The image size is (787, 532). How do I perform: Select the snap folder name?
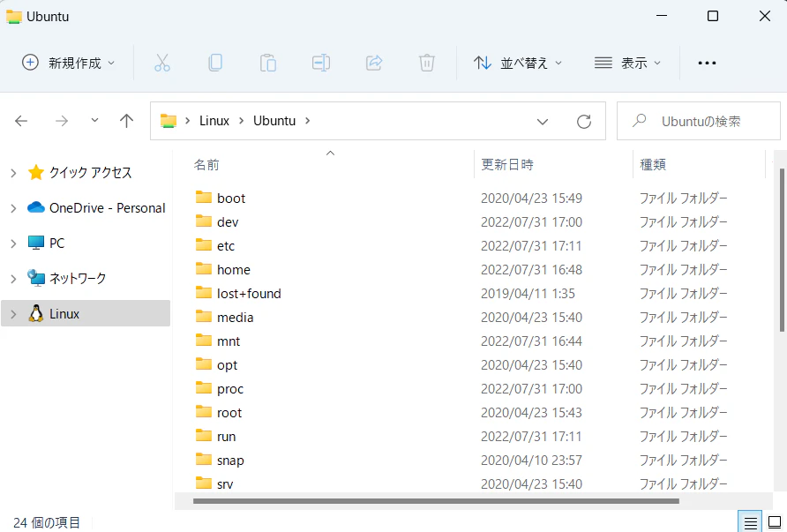pos(230,461)
